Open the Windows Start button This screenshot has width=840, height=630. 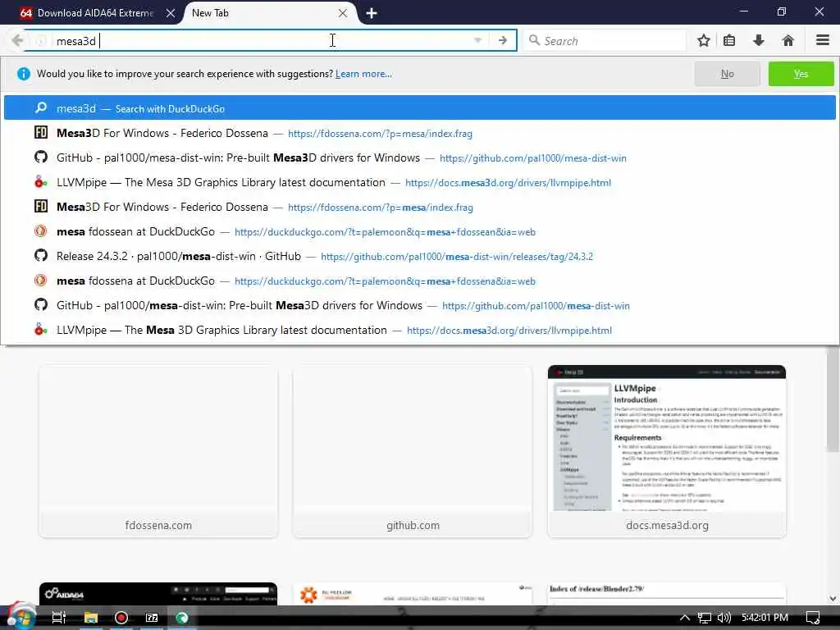pyautogui.click(x=21, y=617)
